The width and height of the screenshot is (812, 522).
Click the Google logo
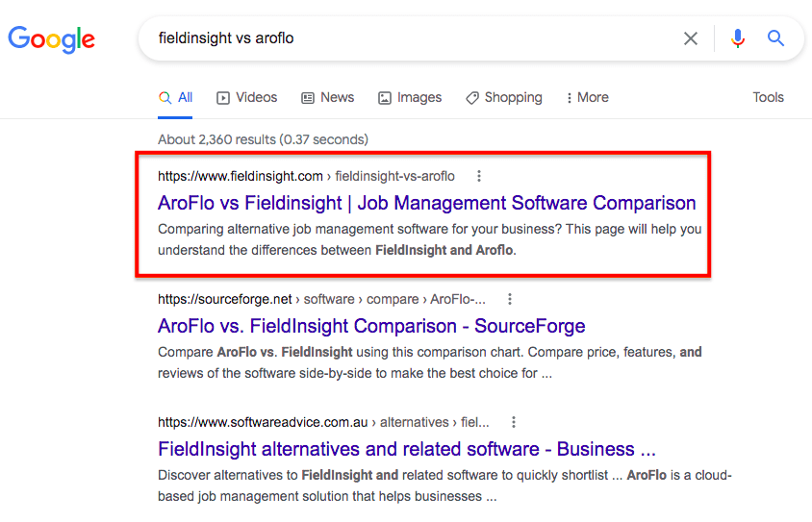pos(51,39)
